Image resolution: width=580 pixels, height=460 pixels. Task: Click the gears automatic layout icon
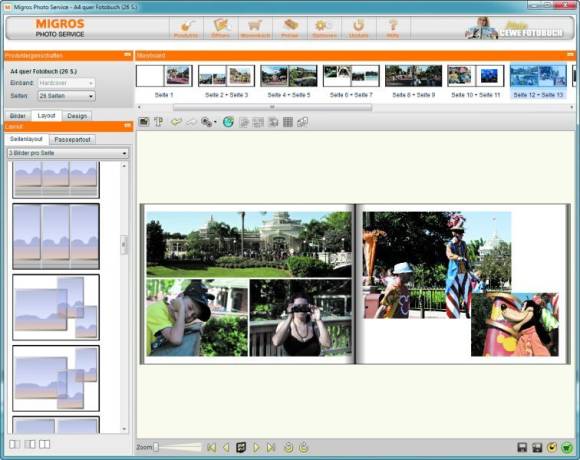206,122
